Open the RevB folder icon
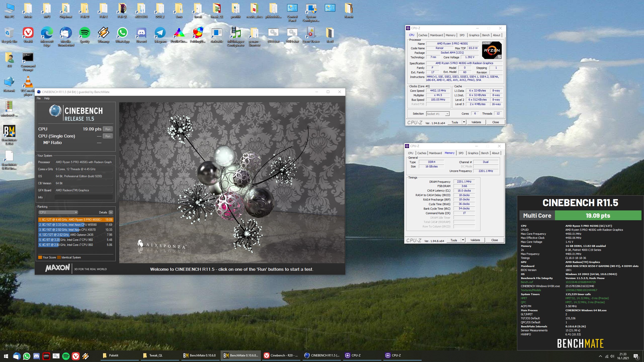Screen dimensions: 644x362 (330, 35)
